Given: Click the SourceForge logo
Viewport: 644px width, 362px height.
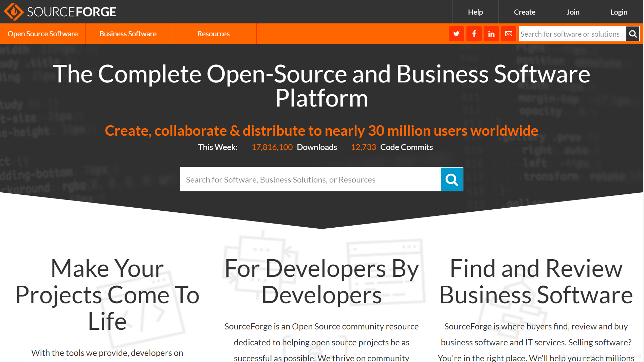Looking at the screenshot, I should (60, 12).
